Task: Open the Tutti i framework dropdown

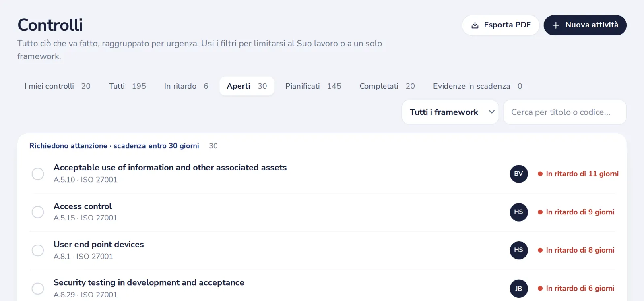Action: (450, 112)
